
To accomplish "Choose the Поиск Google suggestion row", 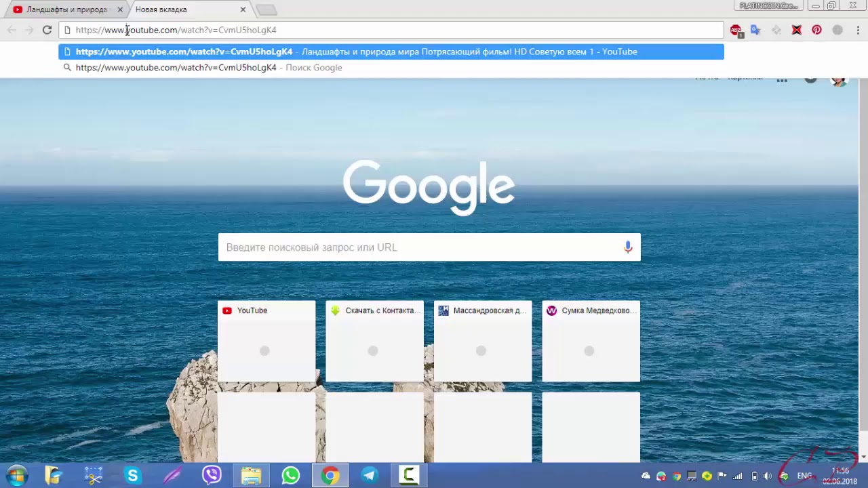I will [x=391, y=68].
